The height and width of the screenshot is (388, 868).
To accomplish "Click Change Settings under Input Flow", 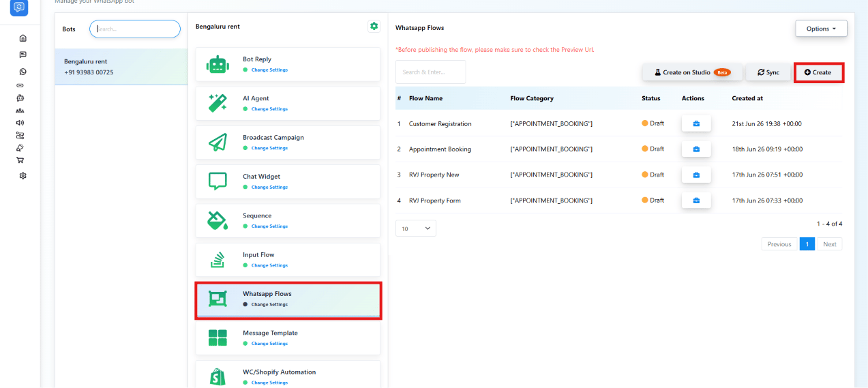I will pos(269,265).
